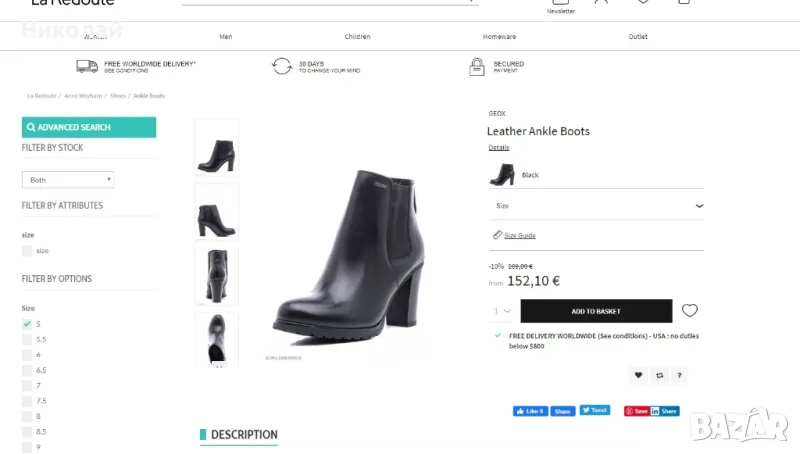
Task: Click the 30 days return arrows icon
Action: click(x=282, y=66)
